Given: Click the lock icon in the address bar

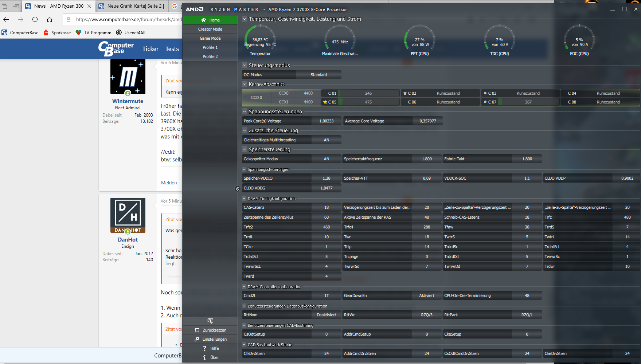Looking at the screenshot, I should click(69, 19).
